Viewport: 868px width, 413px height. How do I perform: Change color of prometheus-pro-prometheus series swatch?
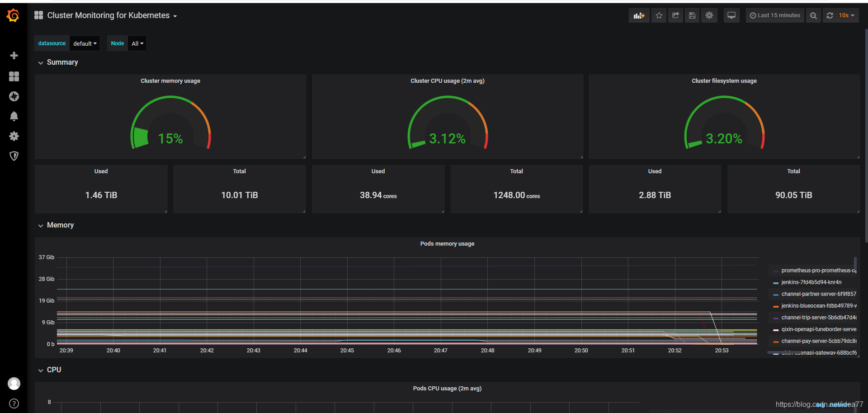pyautogui.click(x=776, y=271)
